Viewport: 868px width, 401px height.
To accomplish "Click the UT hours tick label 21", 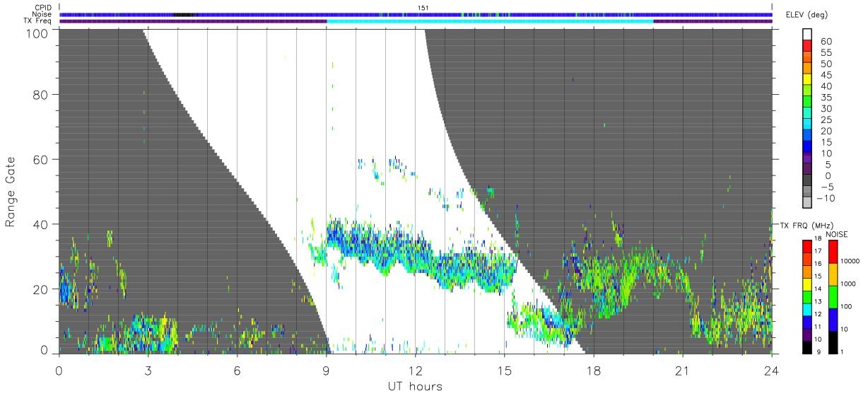I will (x=682, y=371).
